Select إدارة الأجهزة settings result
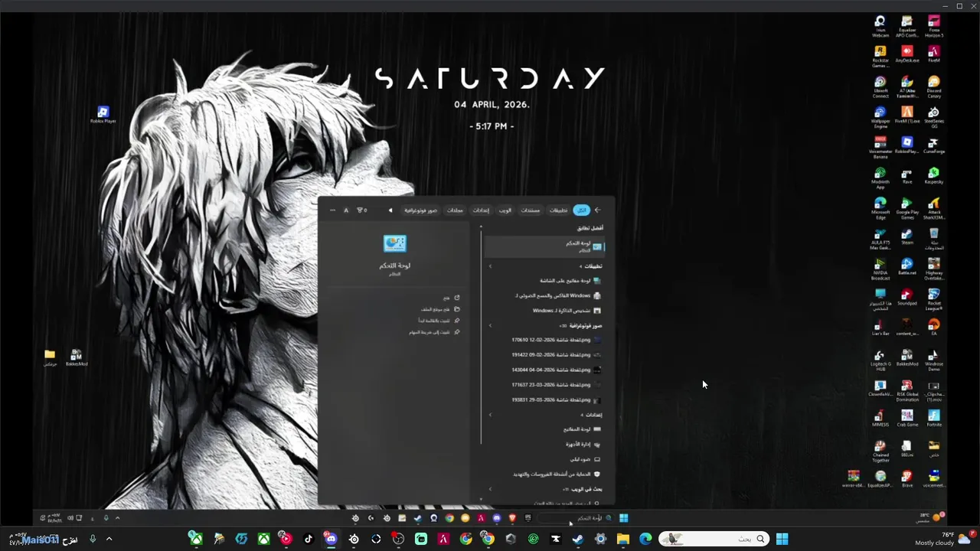The width and height of the screenshot is (980, 551). point(544,444)
